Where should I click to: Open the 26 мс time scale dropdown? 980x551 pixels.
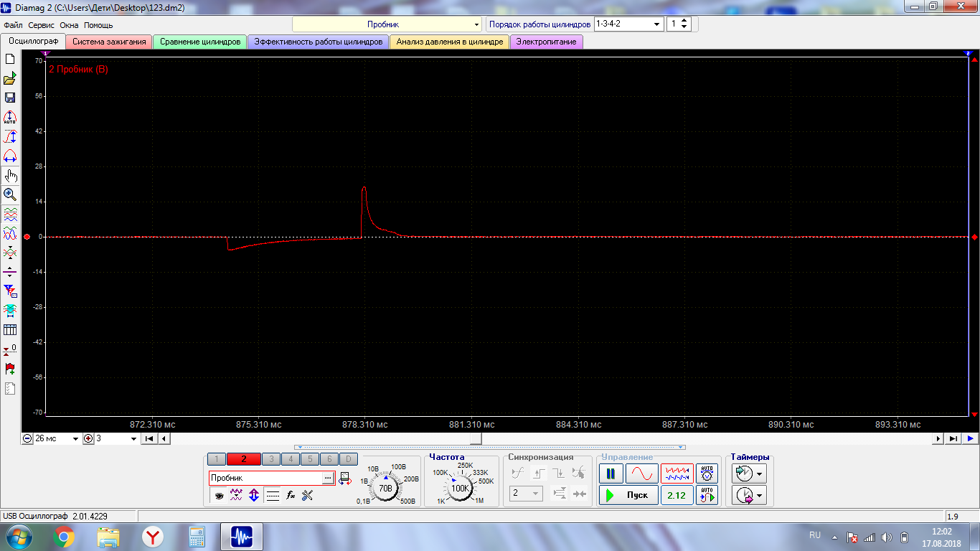point(57,438)
